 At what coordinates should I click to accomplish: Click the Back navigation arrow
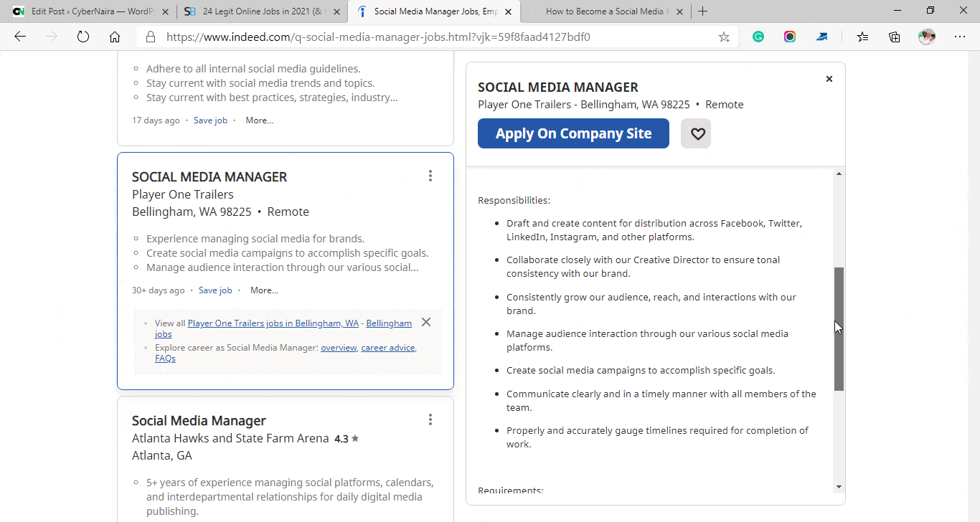coord(19,36)
